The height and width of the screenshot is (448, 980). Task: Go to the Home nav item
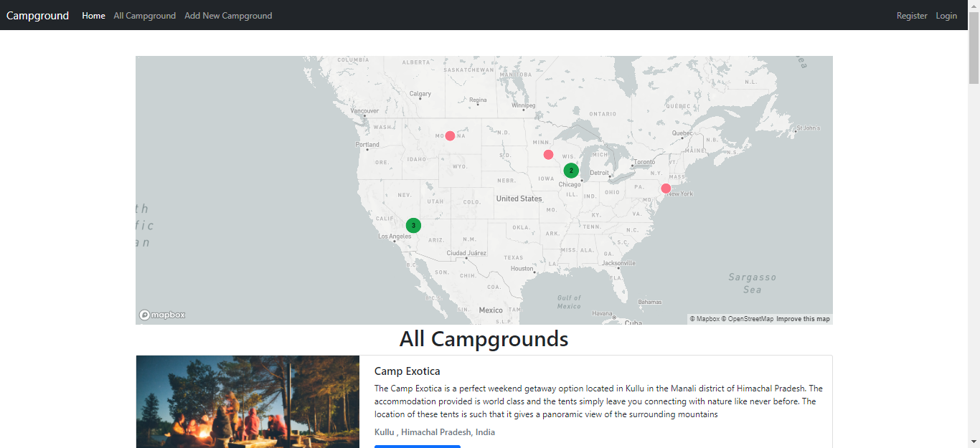93,16
